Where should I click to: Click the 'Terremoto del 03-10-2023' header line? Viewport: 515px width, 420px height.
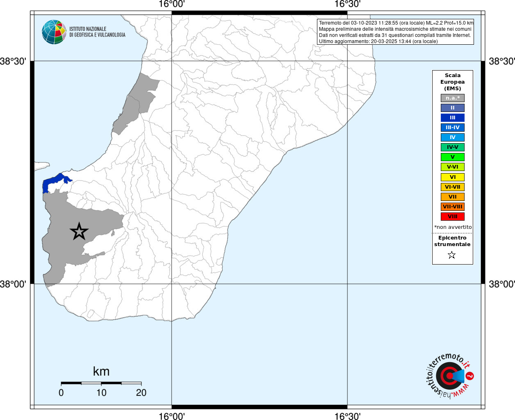click(x=396, y=23)
